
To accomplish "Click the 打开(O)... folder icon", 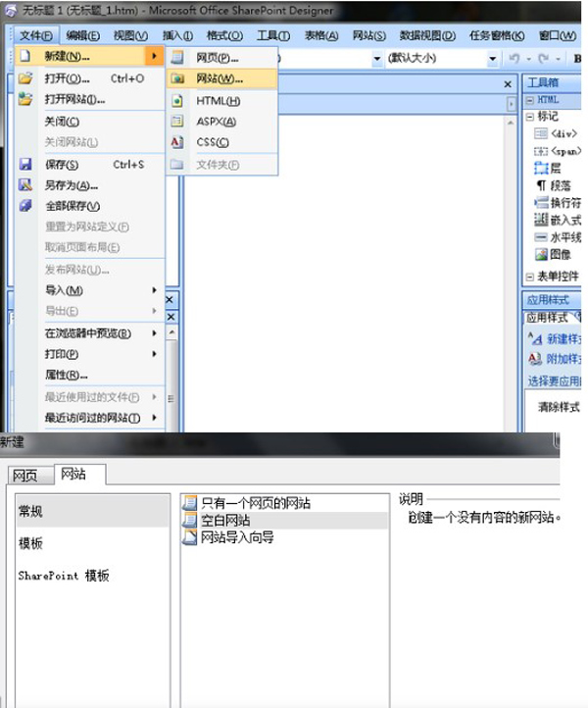I will tap(25, 78).
